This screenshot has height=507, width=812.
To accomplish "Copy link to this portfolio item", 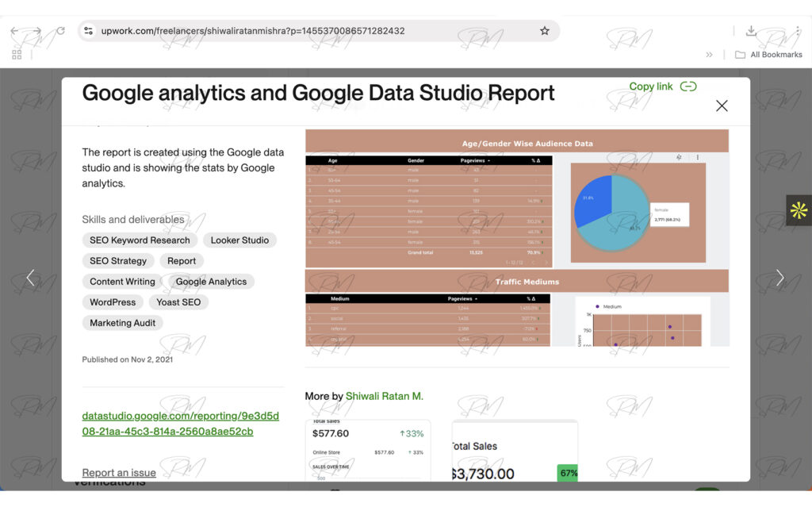I will [662, 86].
